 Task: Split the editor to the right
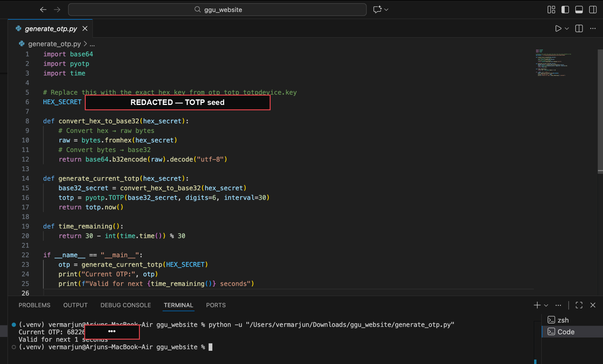point(579,28)
